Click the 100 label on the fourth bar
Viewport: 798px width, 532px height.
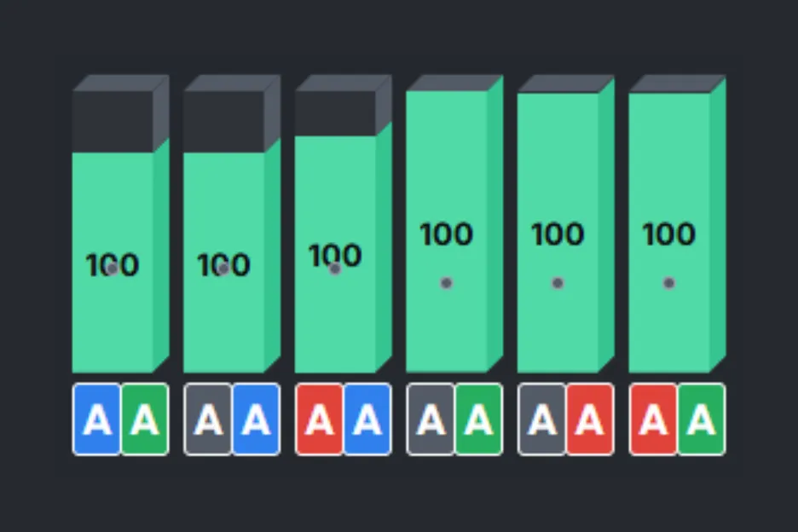447,234
